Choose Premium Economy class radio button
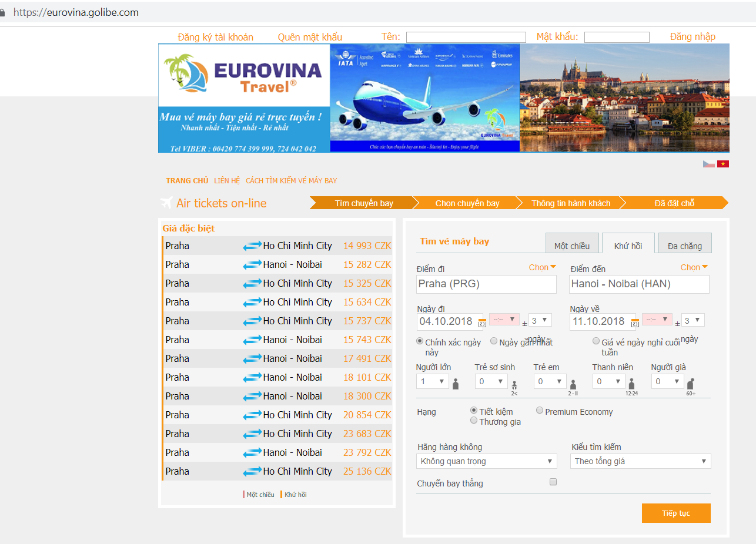Screen dimensions: 756x544 click(540, 410)
